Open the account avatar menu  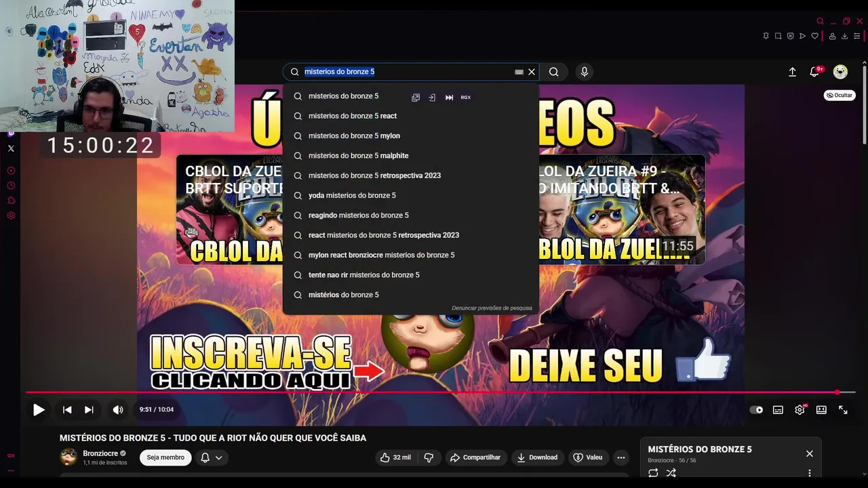click(840, 72)
